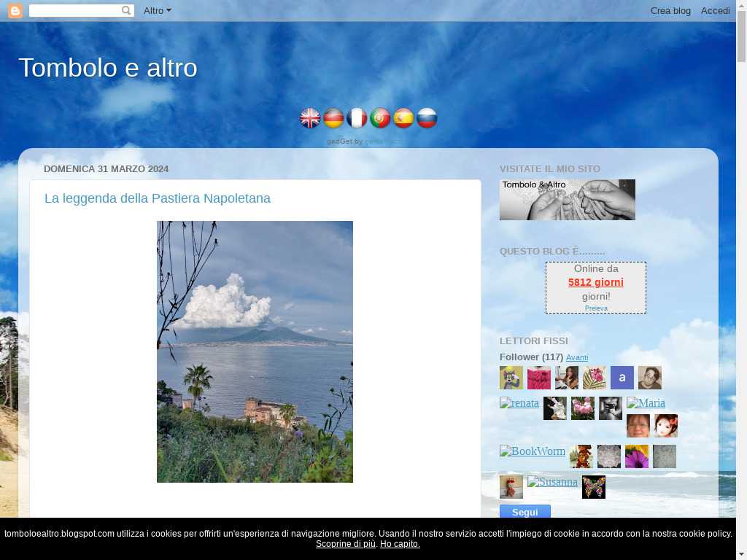Choose the French flag translation
This screenshot has width=747, height=560.
[x=357, y=118]
